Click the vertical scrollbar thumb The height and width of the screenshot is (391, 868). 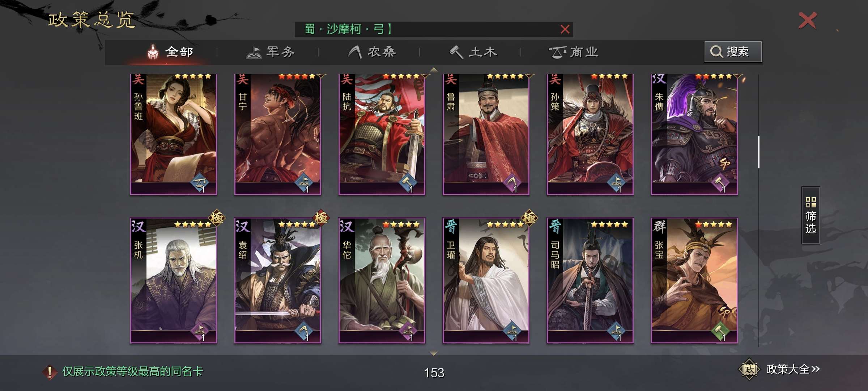(x=758, y=152)
